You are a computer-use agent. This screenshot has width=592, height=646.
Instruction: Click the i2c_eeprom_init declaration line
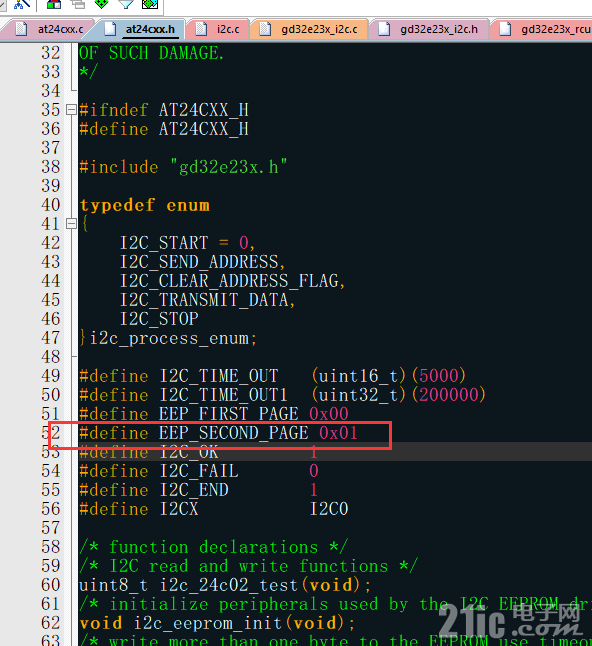click(217, 623)
